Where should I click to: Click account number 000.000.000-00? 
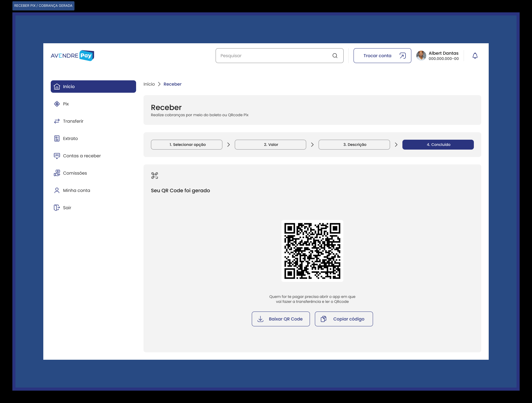click(444, 59)
